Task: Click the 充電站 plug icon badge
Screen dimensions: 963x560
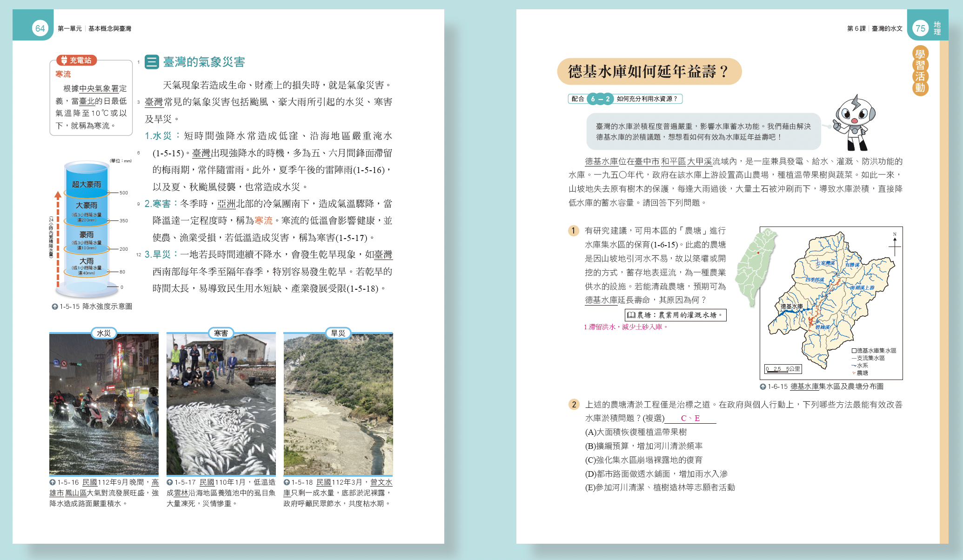Action: pos(77,60)
